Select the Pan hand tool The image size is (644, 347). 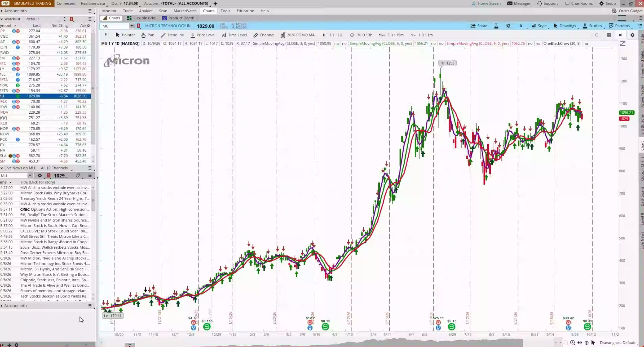[148, 35]
